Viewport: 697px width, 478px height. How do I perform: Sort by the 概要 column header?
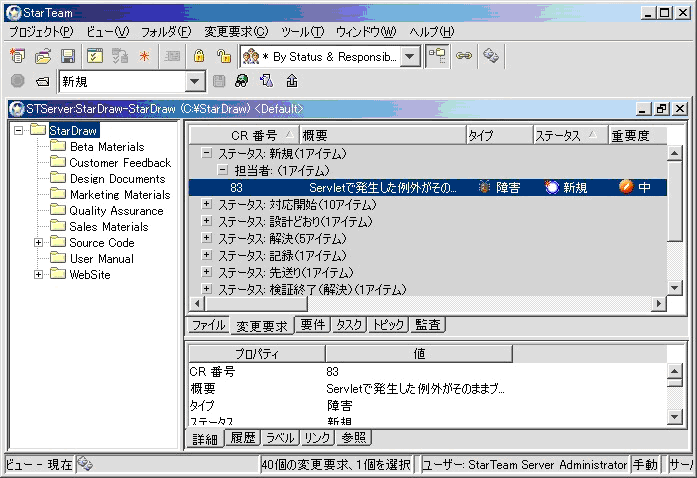click(x=382, y=135)
